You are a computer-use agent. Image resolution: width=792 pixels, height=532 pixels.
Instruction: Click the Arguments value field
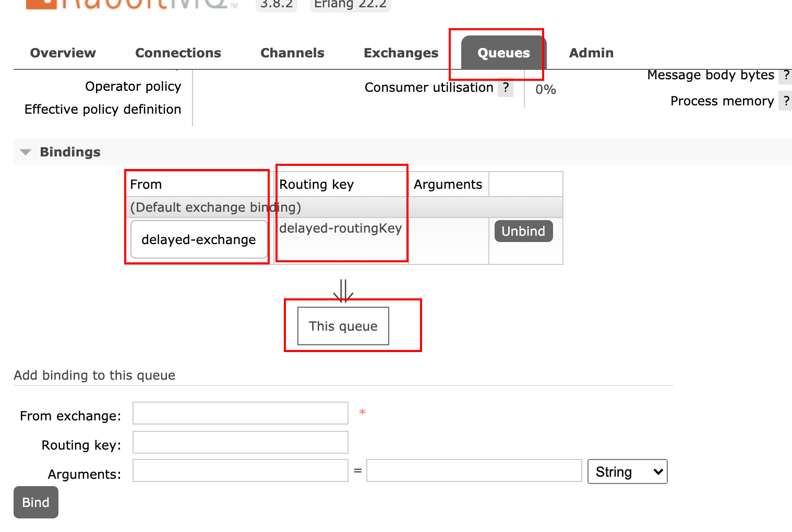474,470
